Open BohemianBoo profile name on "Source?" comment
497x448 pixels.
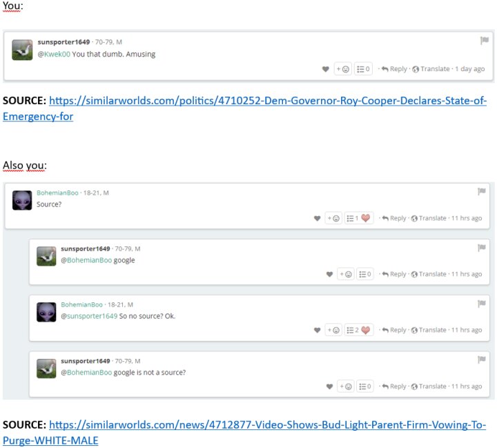coord(57,193)
